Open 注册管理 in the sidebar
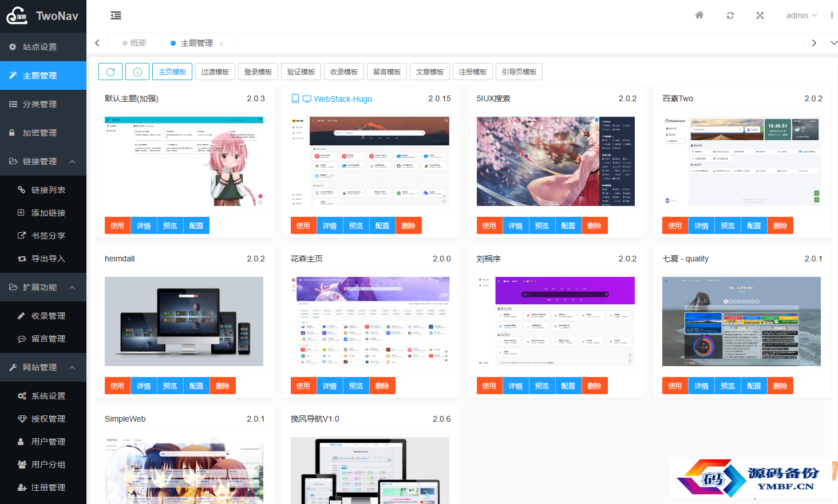 [x=43, y=487]
